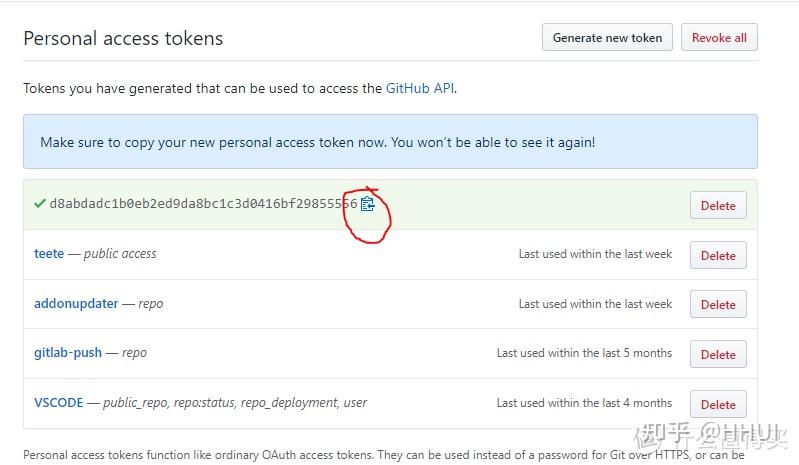
Task: Delete the gitlab-push token
Action: pos(717,354)
